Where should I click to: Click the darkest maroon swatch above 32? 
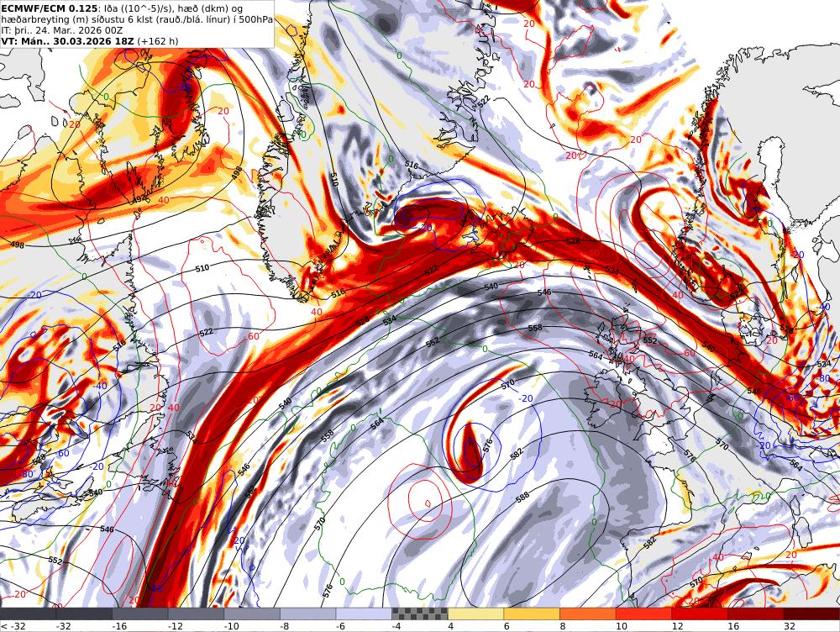[x=812, y=614]
